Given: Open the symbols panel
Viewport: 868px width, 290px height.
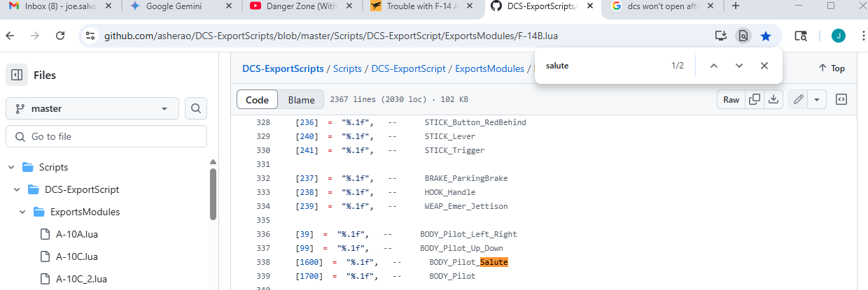Looking at the screenshot, I should [x=841, y=100].
